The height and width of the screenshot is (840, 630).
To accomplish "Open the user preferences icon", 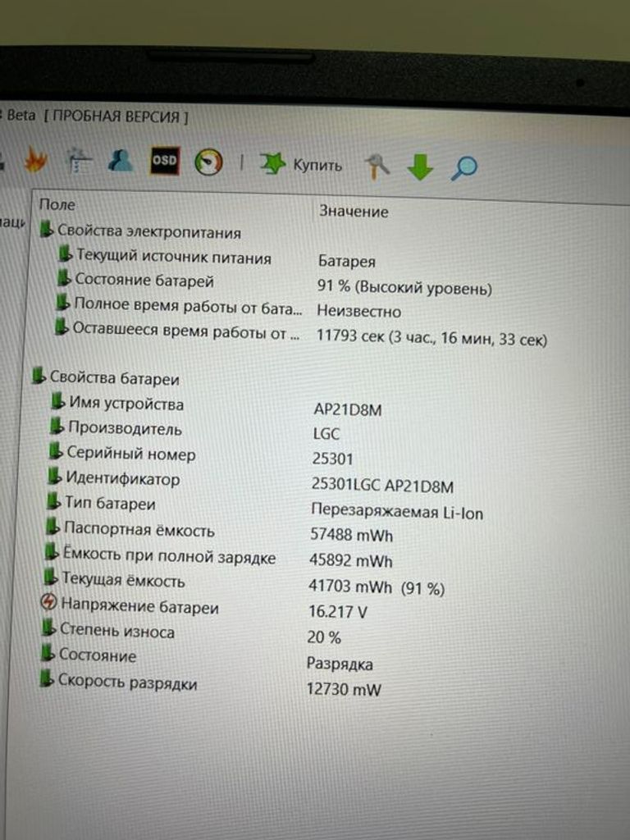I will pyautogui.click(x=121, y=159).
